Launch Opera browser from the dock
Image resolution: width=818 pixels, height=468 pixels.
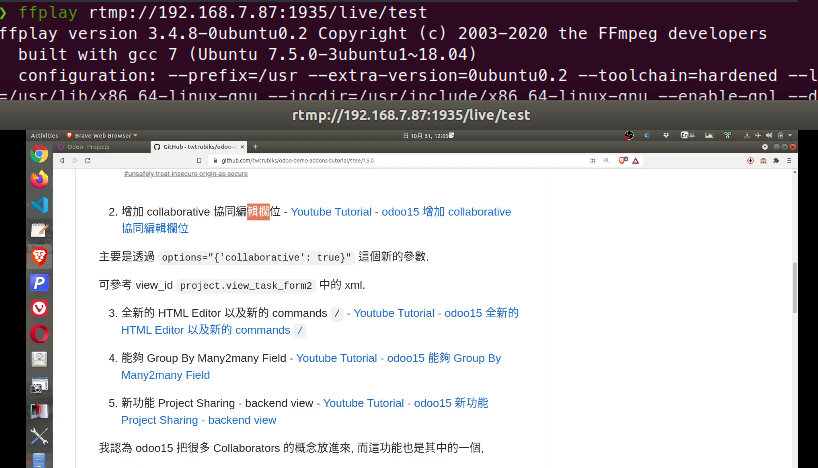(39, 333)
